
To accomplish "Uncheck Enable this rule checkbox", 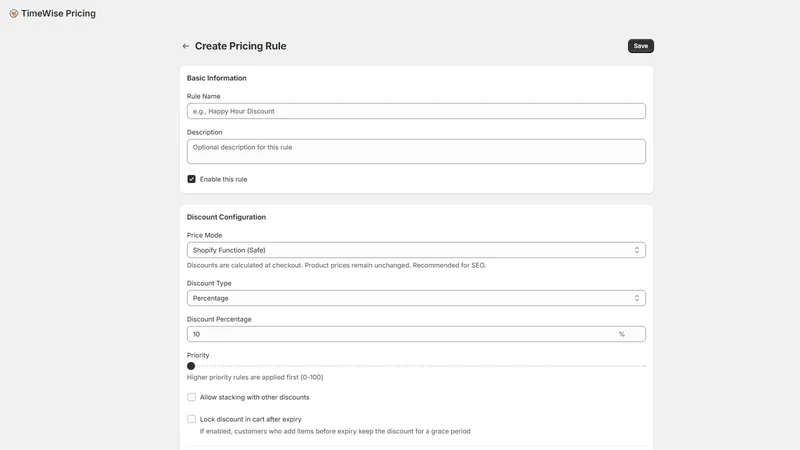I will click(x=191, y=179).
